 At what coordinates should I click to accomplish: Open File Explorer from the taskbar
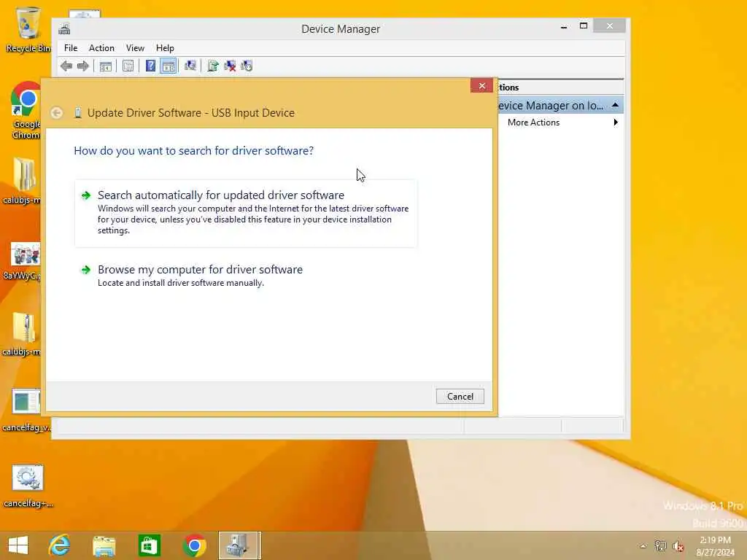pyautogui.click(x=104, y=545)
